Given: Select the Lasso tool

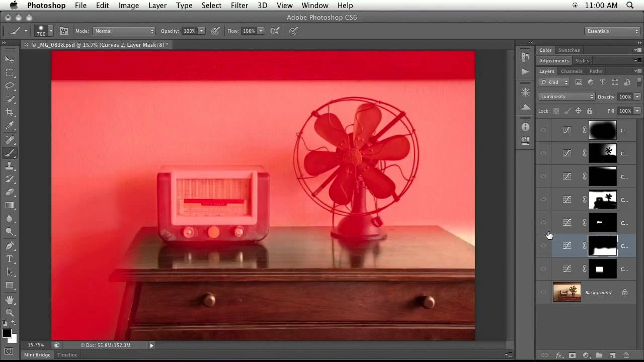Looking at the screenshot, I should click(x=10, y=86).
